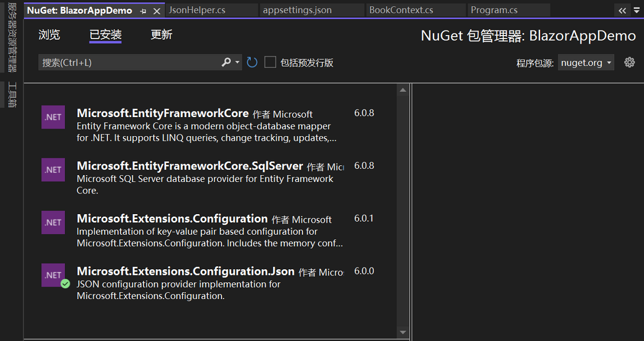Click the refresh packages icon

(252, 62)
